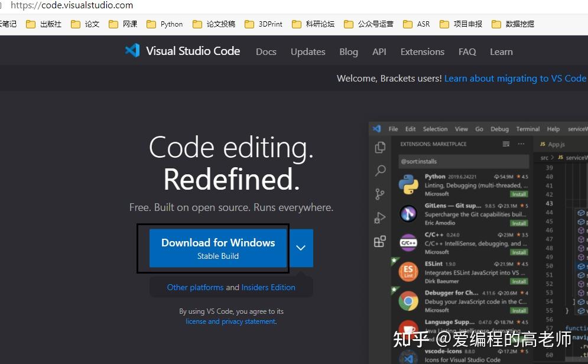
Task: Open the Learn nav item
Action: click(501, 52)
